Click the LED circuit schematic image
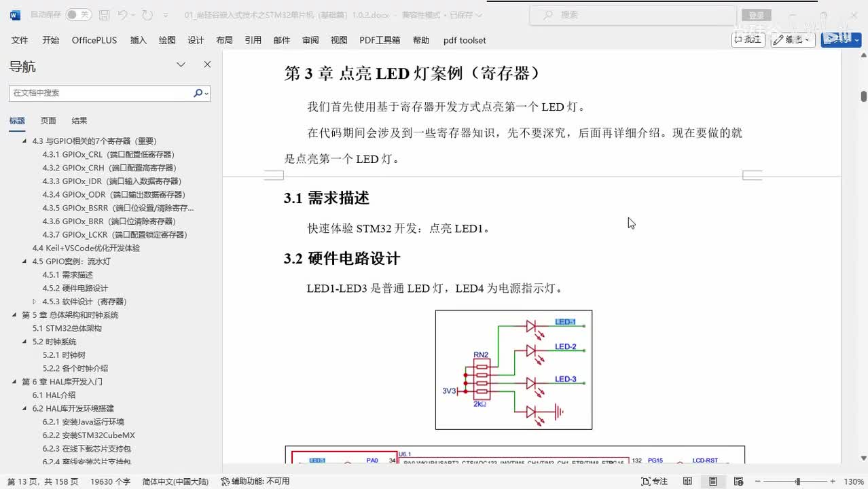868x489 pixels. 513,369
